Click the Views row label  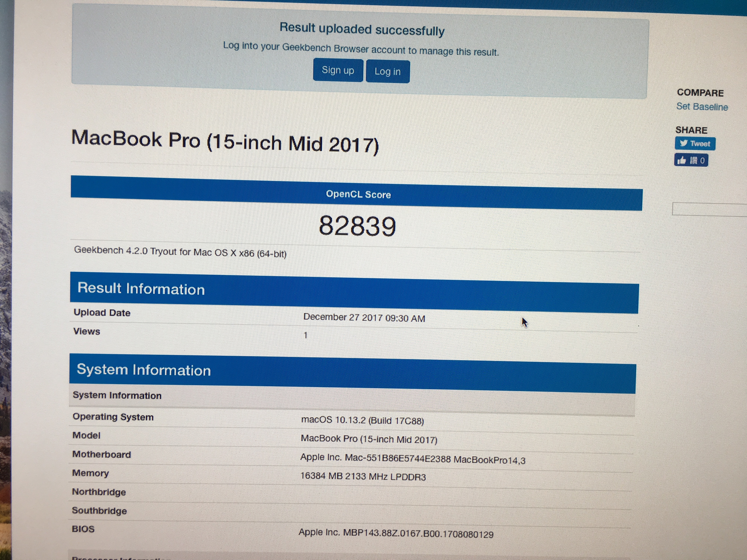point(87,331)
